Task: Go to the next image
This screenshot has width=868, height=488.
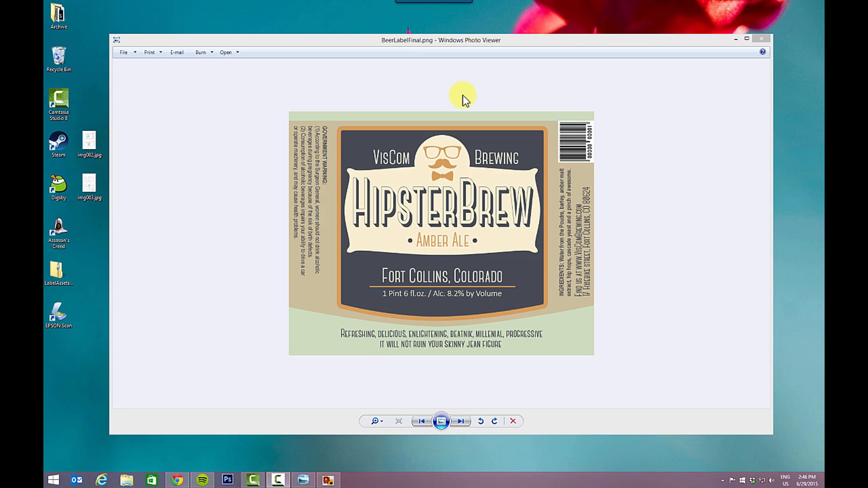Action: pos(460,421)
